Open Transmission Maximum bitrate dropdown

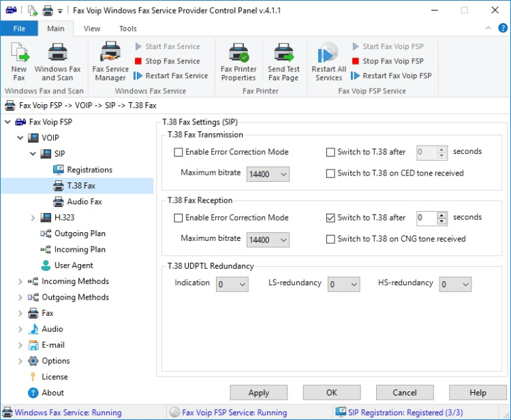268,174
